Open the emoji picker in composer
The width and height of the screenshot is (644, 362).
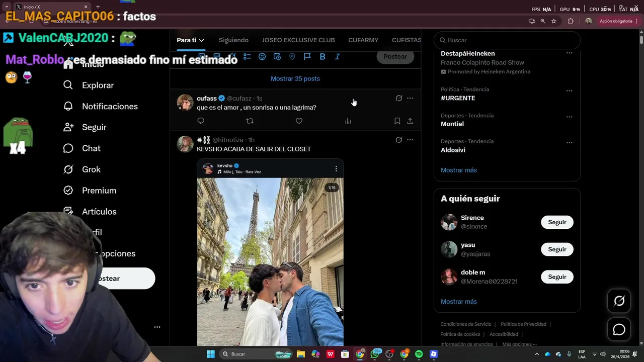click(262, 57)
